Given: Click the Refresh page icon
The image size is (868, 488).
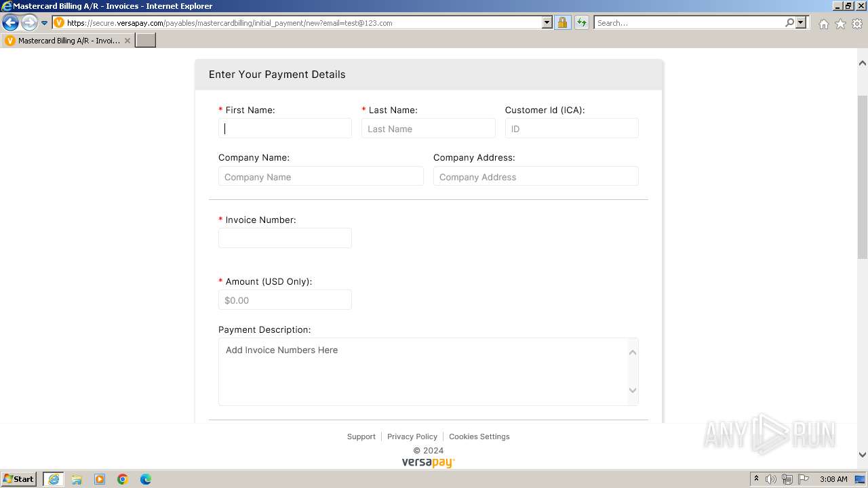Looking at the screenshot, I should pos(582,23).
